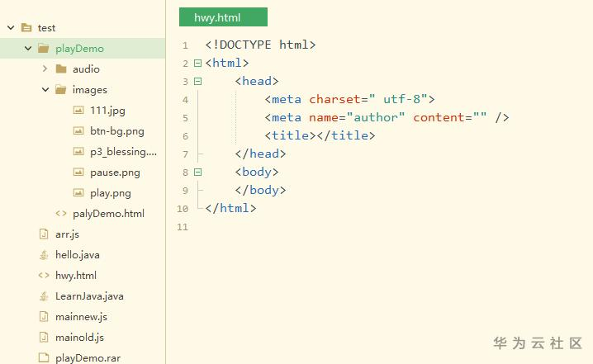The width and height of the screenshot is (593, 364).
Task: Fold the body block on line 8
Action: pyautogui.click(x=197, y=172)
